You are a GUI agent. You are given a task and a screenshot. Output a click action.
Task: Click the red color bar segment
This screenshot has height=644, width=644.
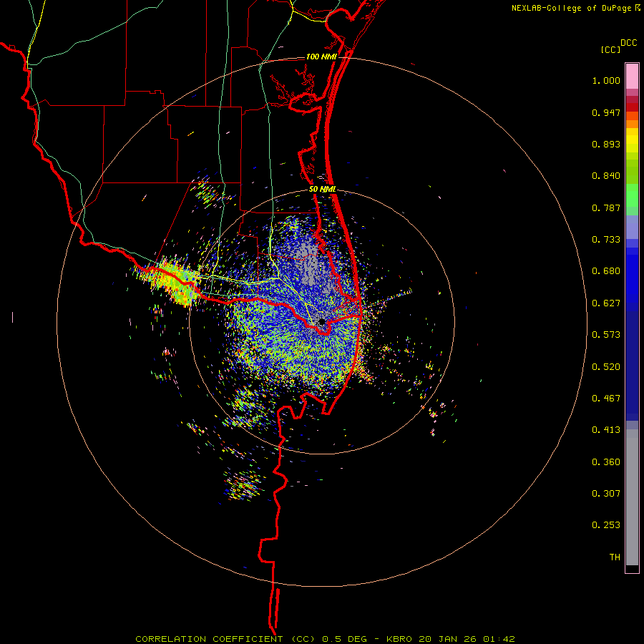pyautogui.click(x=632, y=107)
